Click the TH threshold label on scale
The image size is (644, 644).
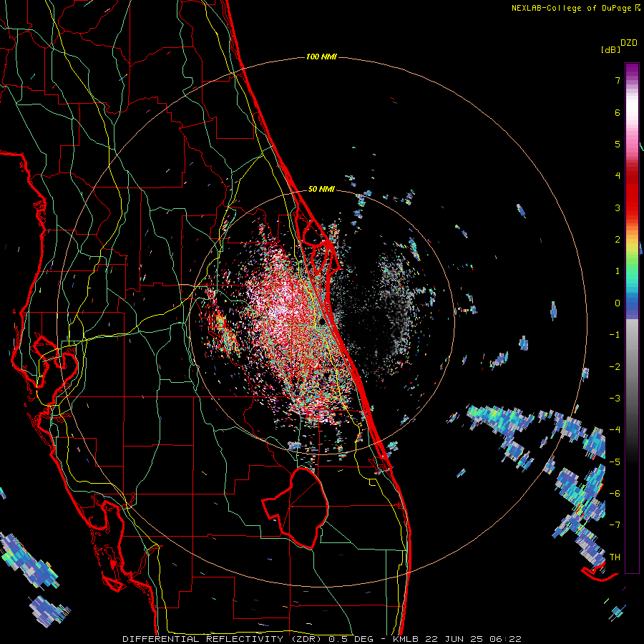[x=615, y=557]
